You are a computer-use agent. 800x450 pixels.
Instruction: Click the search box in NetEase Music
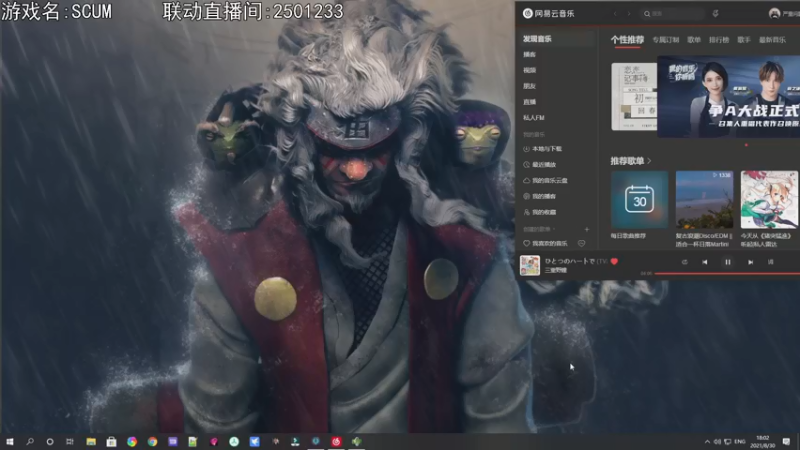pos(672,14)
